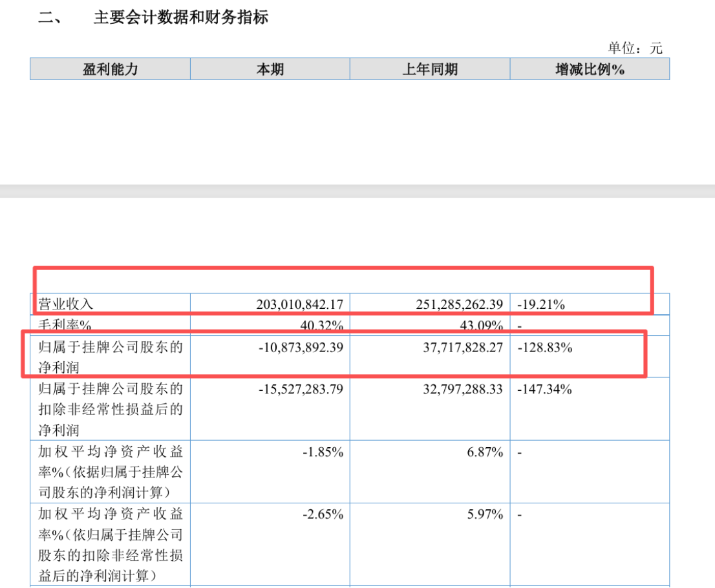Select the 盈利能力 column header
This screenshot has height=588, width=715.
(110, 69)
